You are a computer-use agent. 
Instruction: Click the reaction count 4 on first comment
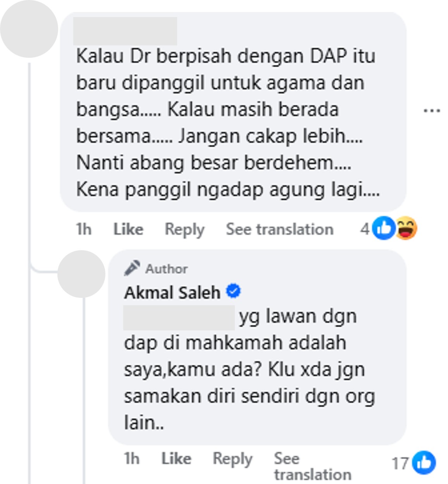pos(364,229)
